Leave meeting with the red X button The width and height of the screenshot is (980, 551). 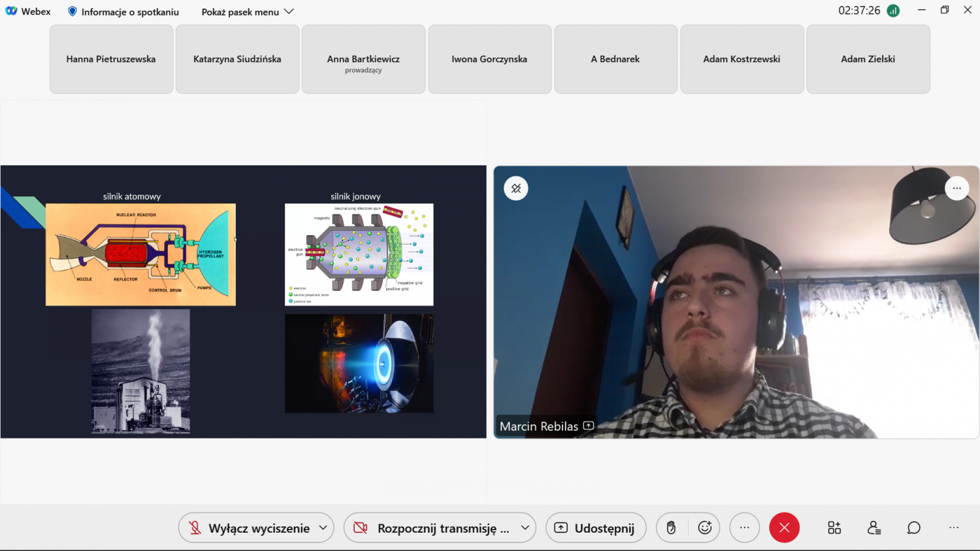point(785,528)
